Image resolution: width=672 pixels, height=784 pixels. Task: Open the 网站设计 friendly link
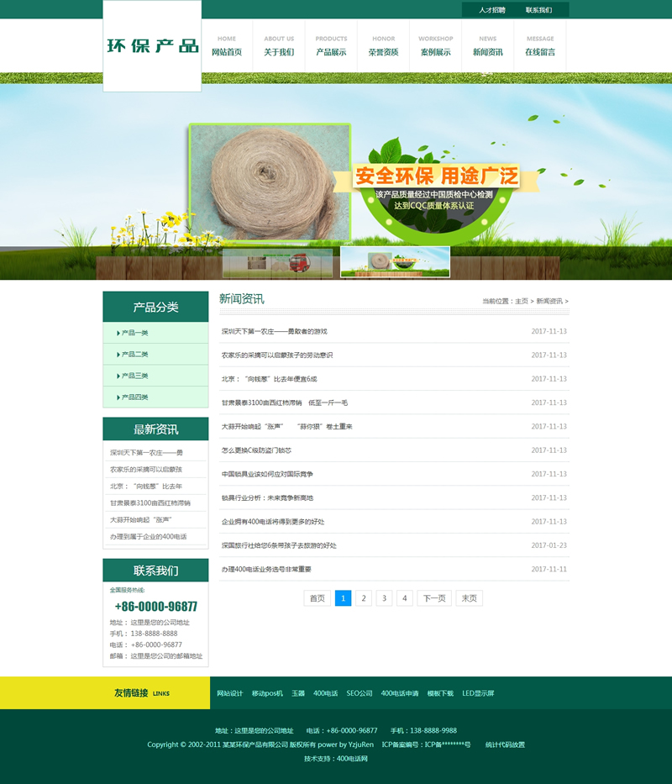coord(229,693)
